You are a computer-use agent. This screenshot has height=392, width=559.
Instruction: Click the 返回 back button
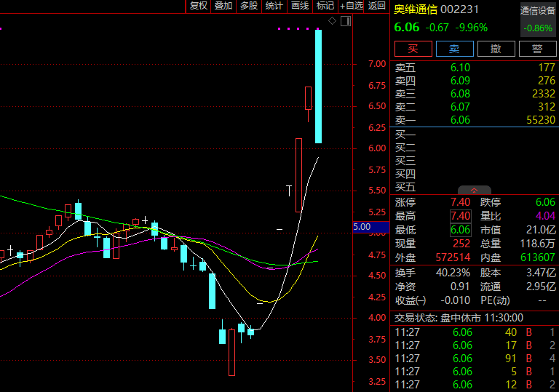(376, 6)
